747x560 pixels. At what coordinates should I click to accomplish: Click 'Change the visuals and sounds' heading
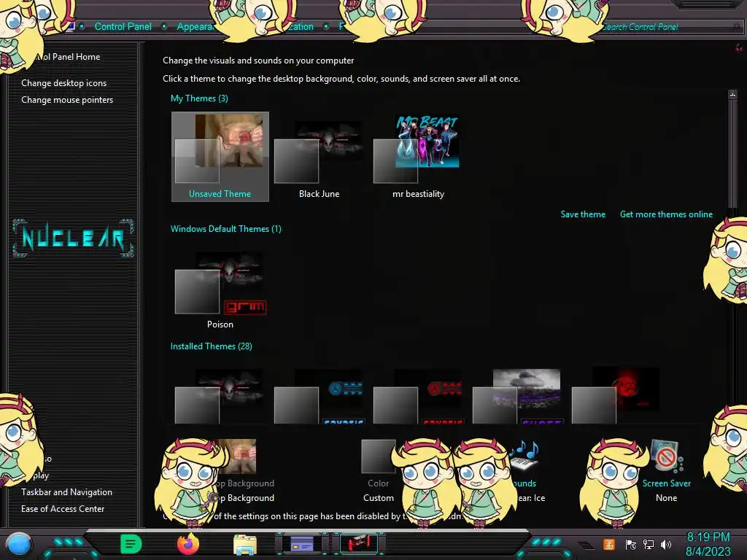[x=258, y=61]
